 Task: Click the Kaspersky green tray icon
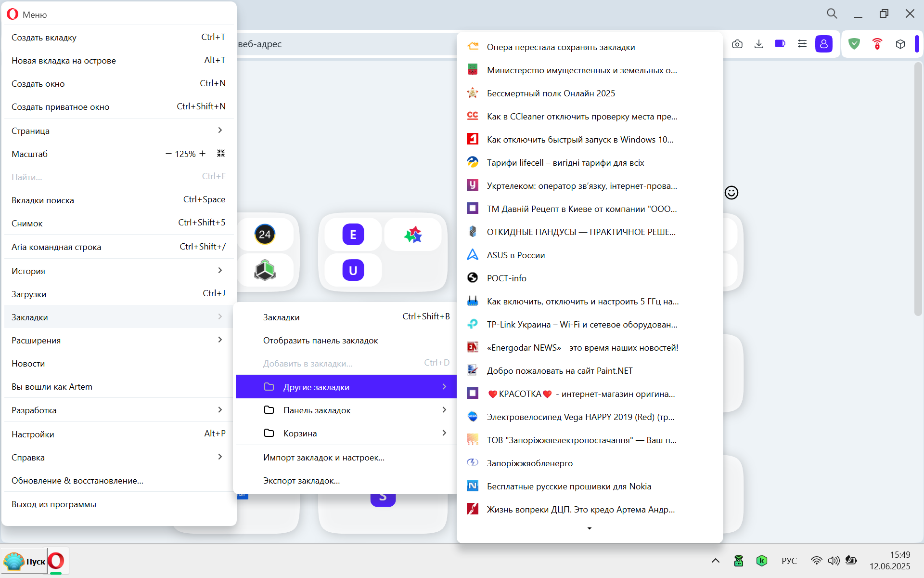point(762,561)
